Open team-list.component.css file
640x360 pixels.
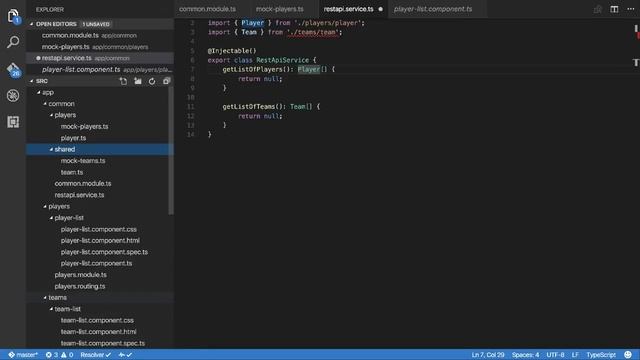click(x=97, y=320)
